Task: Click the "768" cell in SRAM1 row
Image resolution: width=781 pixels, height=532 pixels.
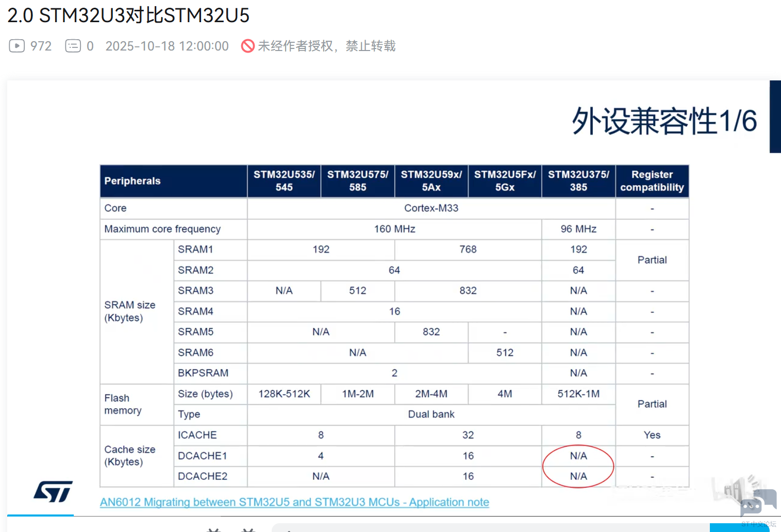Action: (468, 250)
